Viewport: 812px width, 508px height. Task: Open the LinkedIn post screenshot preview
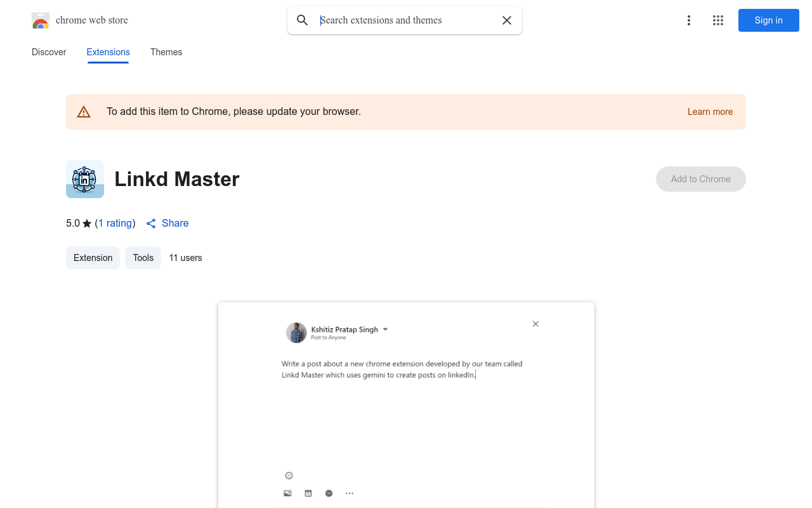click(x=406, y=405)
